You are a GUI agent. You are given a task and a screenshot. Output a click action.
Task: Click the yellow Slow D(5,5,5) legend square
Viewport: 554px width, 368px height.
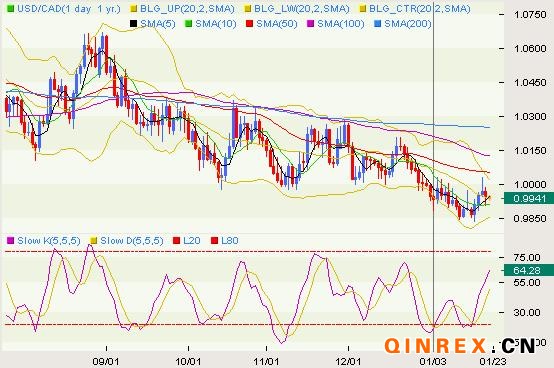point(94,241)
